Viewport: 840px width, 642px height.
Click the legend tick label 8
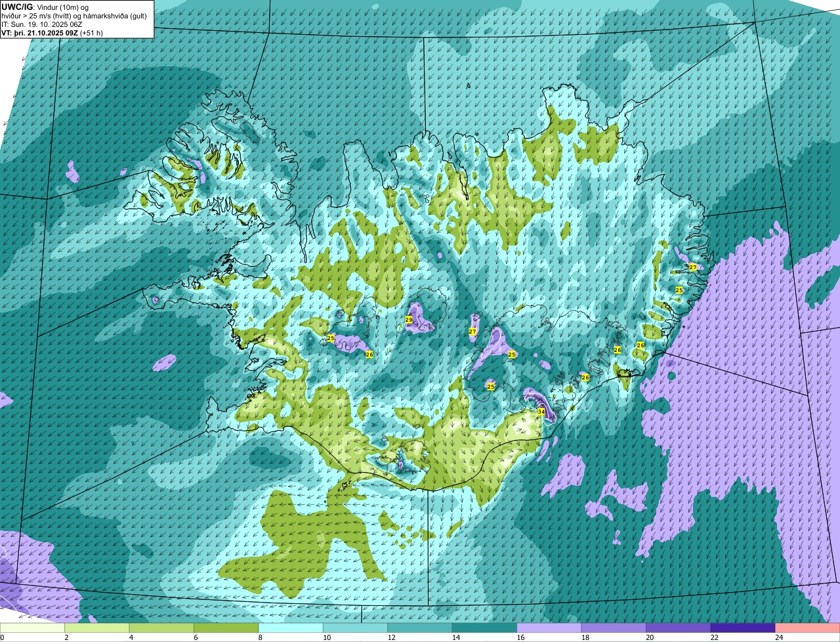tap(260, 637)
